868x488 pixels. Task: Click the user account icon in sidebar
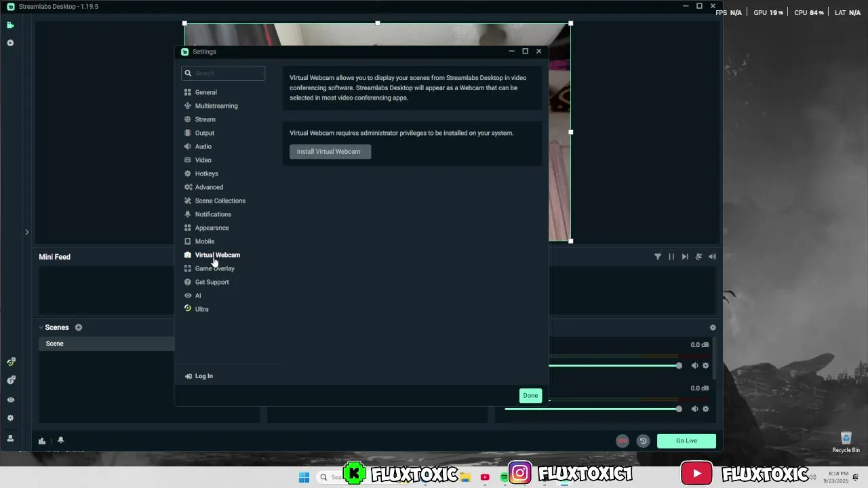tap(10, 439)
